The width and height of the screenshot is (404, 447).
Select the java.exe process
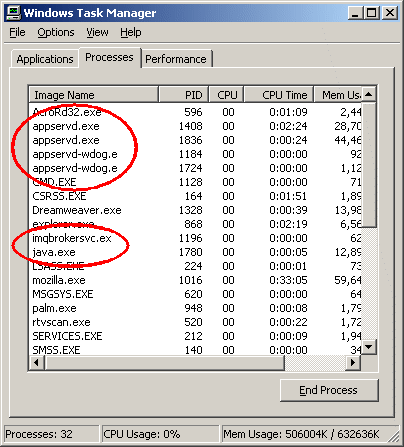tap(195, 252)
